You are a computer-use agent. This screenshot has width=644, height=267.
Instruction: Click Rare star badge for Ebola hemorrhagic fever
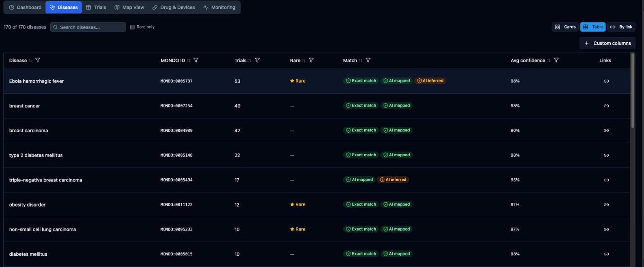[298, 81]
